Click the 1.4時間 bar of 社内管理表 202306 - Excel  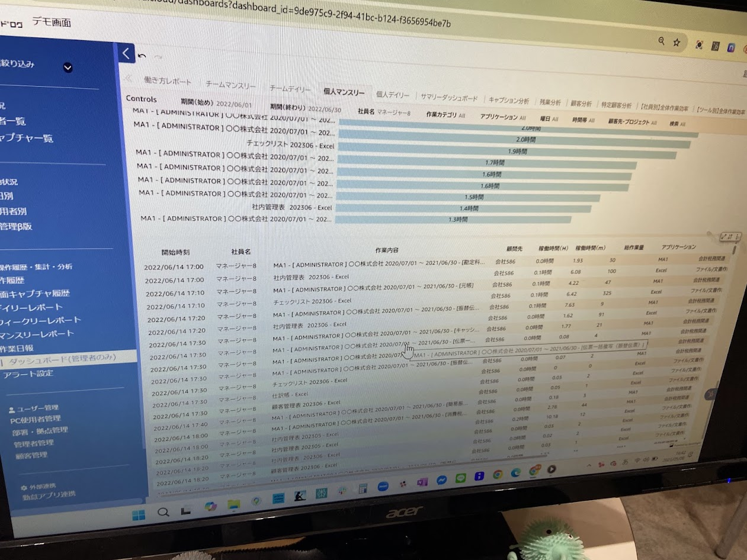(x=465, y=209)
